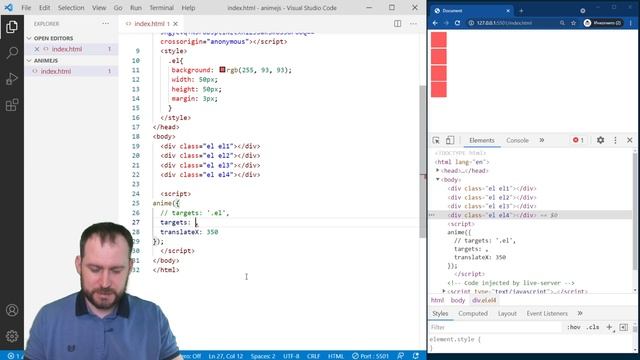Click the status bar line and column indicator
Image resolution: width=640 pixels, height=360 pixels.
click(226, 356)
